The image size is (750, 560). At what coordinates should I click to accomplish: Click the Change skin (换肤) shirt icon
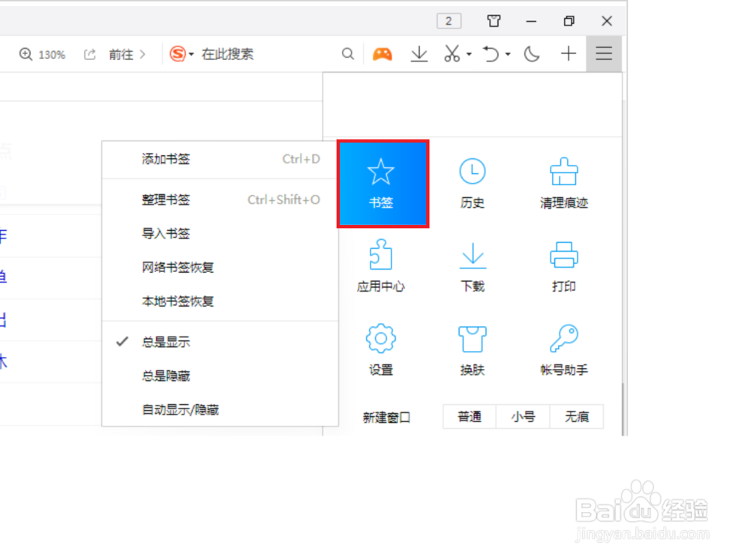pyautogui.click(x=472, y=339)
